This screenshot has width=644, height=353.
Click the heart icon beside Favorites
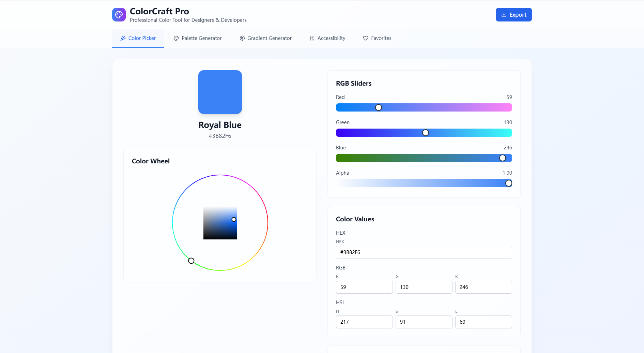(365, 38)
